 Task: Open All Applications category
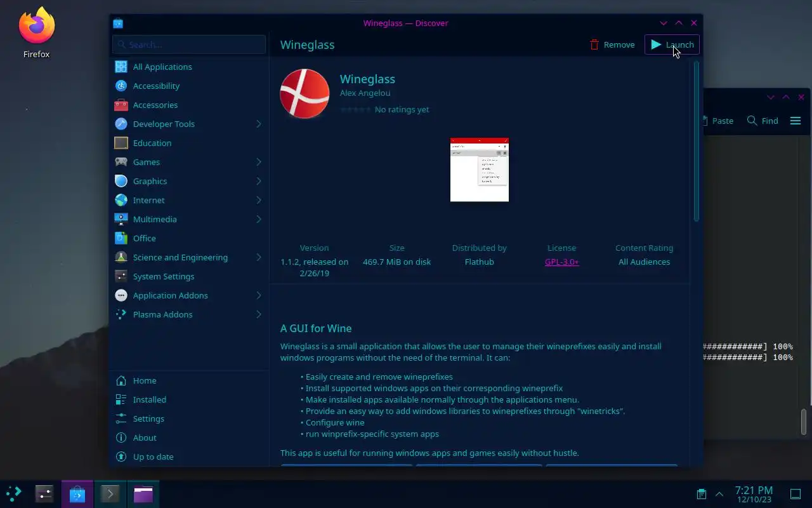pyautogui.click(x=189, y=67)
